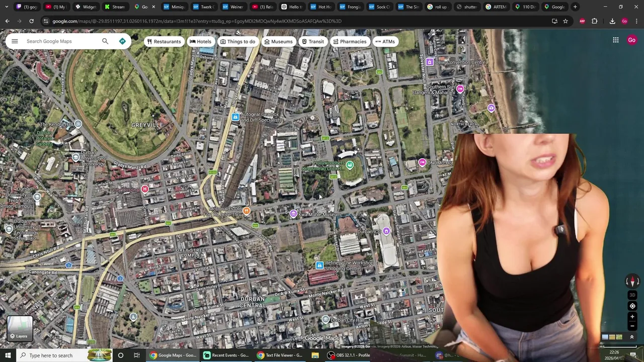
Task: Open the Windows Start menu
Action: point(8,355)
